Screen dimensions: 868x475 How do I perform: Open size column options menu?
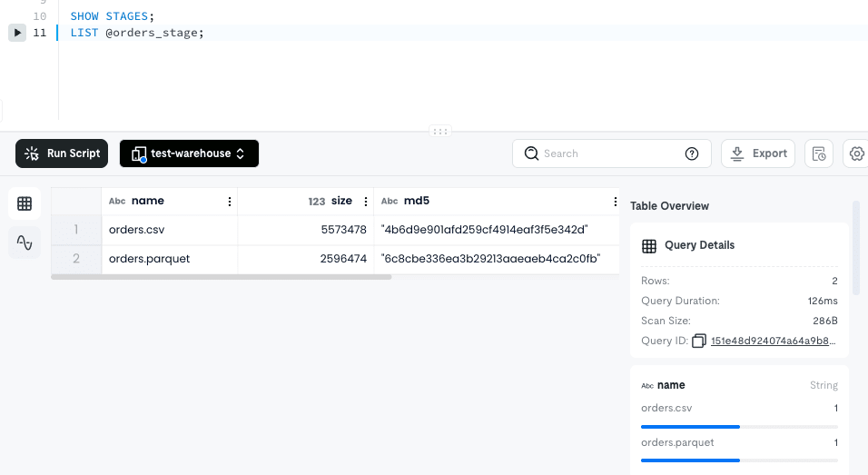(365, 202)
